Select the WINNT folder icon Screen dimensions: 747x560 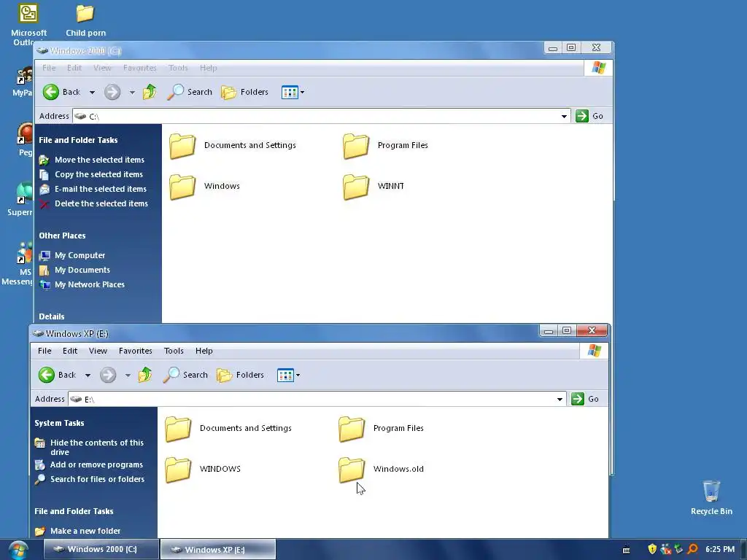click(x=356, y=187)
